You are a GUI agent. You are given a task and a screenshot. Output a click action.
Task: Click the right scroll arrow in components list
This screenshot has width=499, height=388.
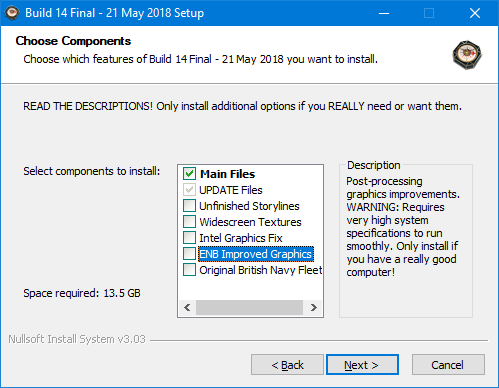coord(313,307)
